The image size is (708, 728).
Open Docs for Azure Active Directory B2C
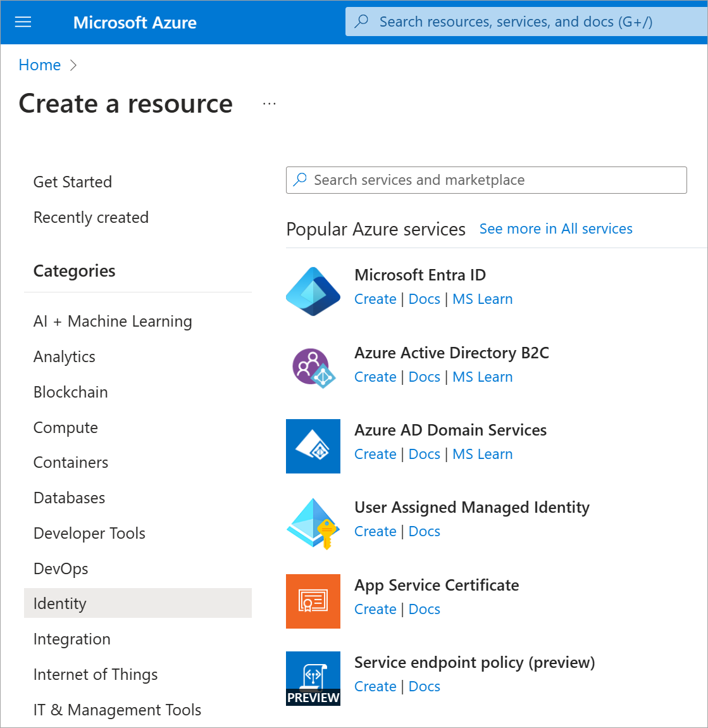424,377
